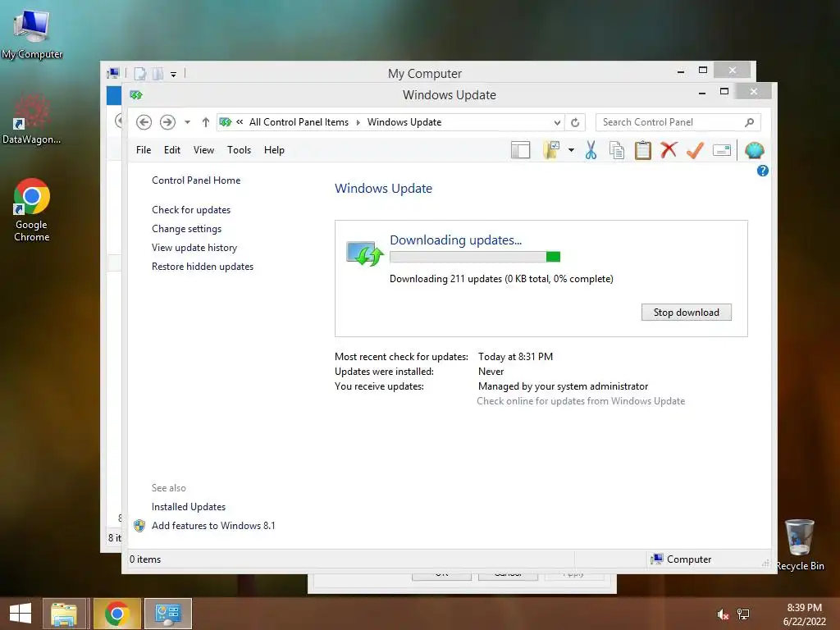Image resolution: width=840 pixels, height=630 pixels.
Task: Click Check for updates link
Action: pyautogui.click(x=191, y=210)
